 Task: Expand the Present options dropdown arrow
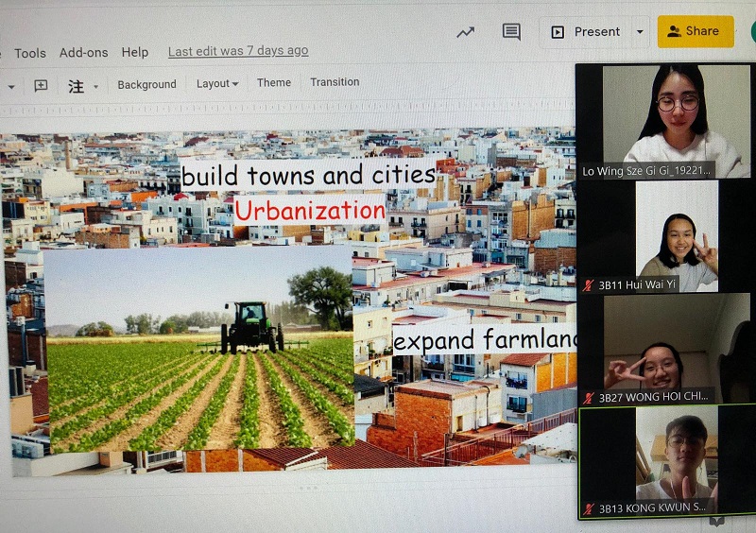point(640,32)
